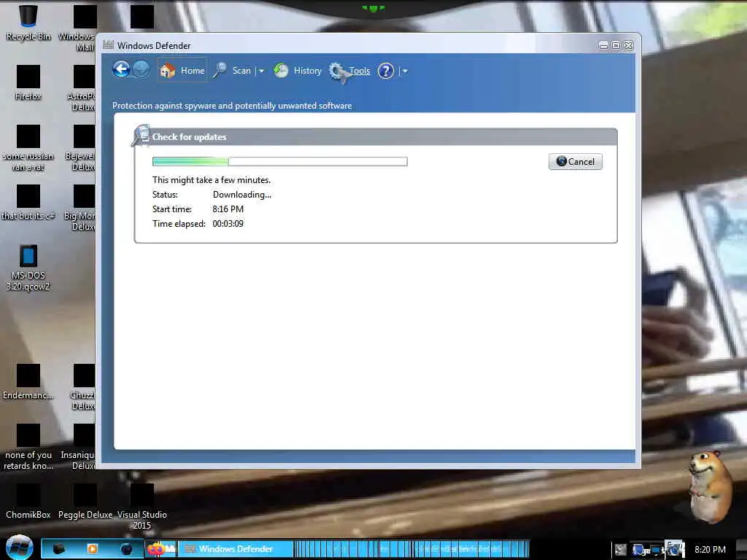Click 'Downloading...' status text

coord(242,194)
